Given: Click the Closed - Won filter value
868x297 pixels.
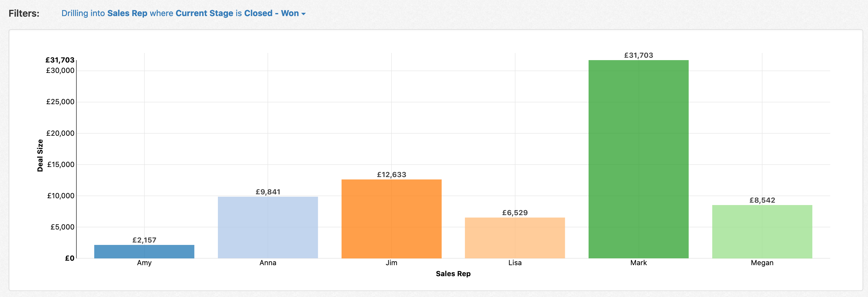Looking at the screenshot, I should pyautogui.click(x=271, y=13).
